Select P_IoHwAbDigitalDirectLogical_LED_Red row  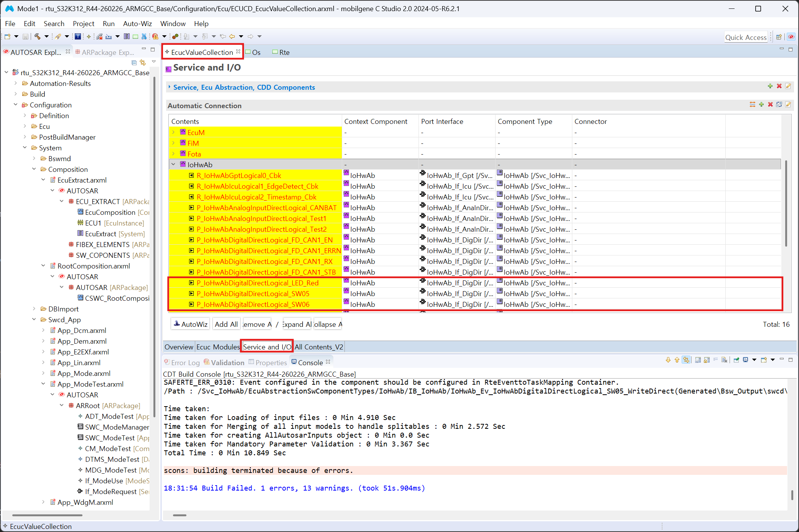[x=475, y=283]
